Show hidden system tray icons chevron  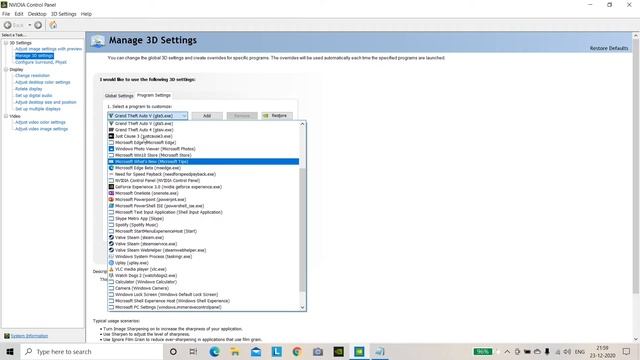pyautogui.click(x=507, y=351)
